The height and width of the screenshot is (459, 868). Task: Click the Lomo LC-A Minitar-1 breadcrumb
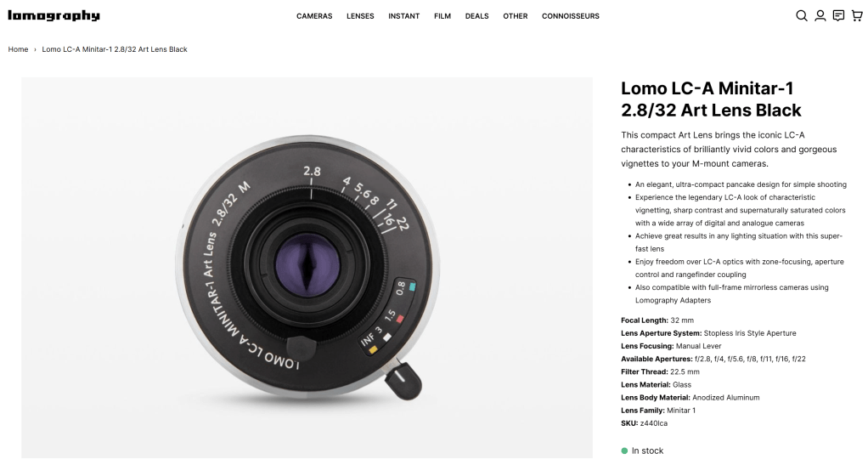click(115, 49)
